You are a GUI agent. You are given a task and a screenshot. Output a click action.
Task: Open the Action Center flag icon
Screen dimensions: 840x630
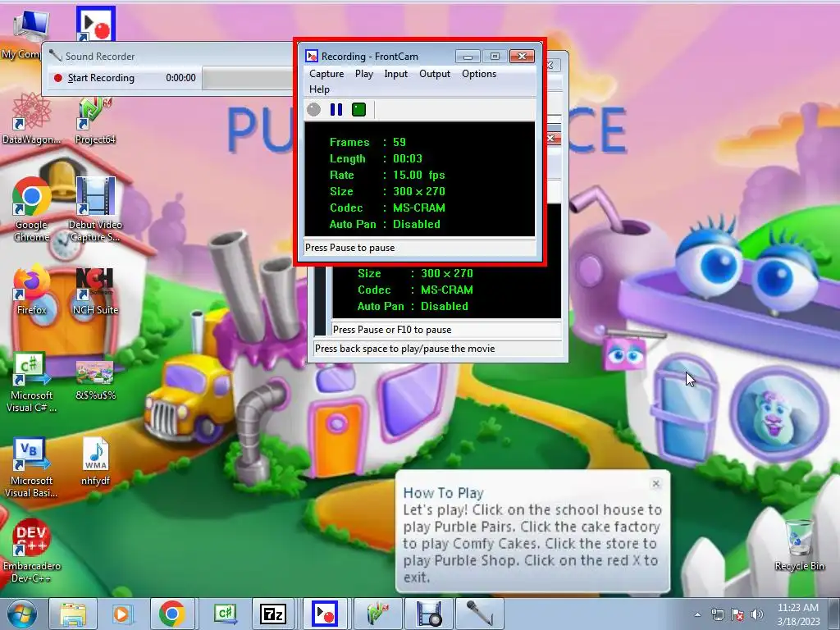(x=737, y=614)
